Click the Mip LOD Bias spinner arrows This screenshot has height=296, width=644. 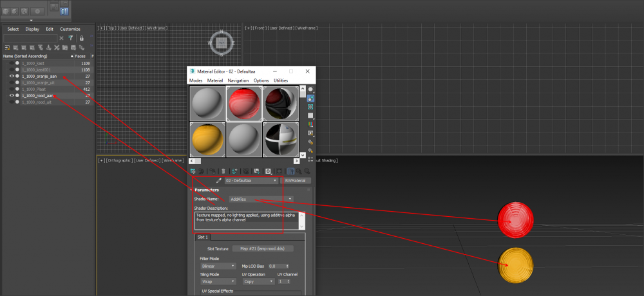[287, 266]
